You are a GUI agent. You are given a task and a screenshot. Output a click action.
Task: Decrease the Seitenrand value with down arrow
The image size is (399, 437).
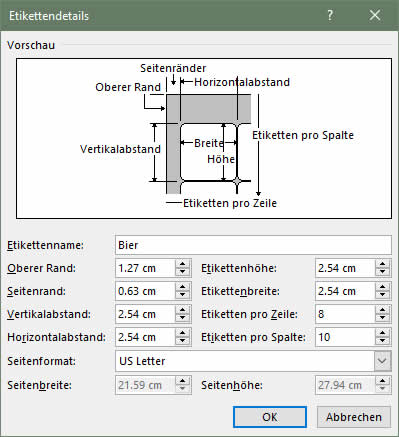click(182, 295)
